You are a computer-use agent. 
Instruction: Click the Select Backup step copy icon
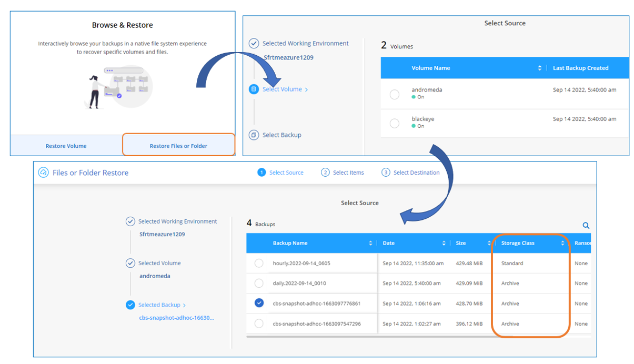254,135
